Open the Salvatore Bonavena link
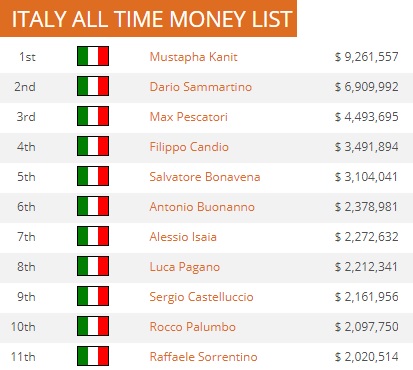This screenshot has height=370, width=413. coord(205,177)
